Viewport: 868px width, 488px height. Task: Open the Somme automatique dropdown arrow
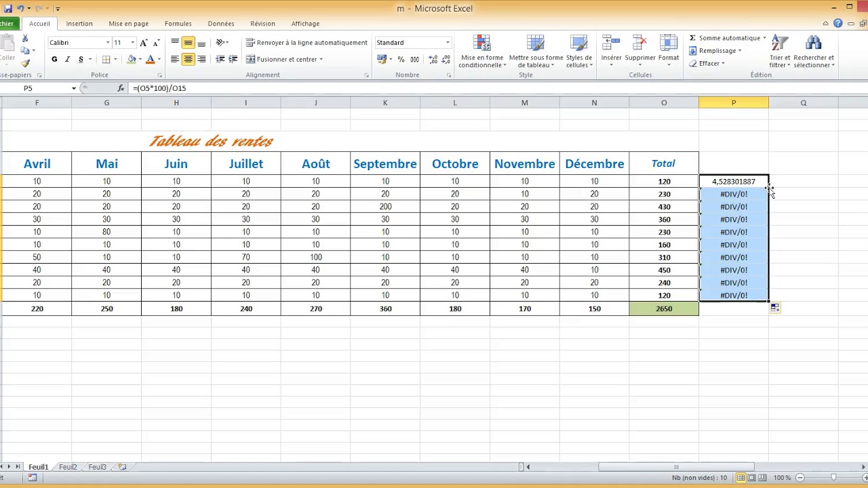pyautogui.click(x=764, y=38)
